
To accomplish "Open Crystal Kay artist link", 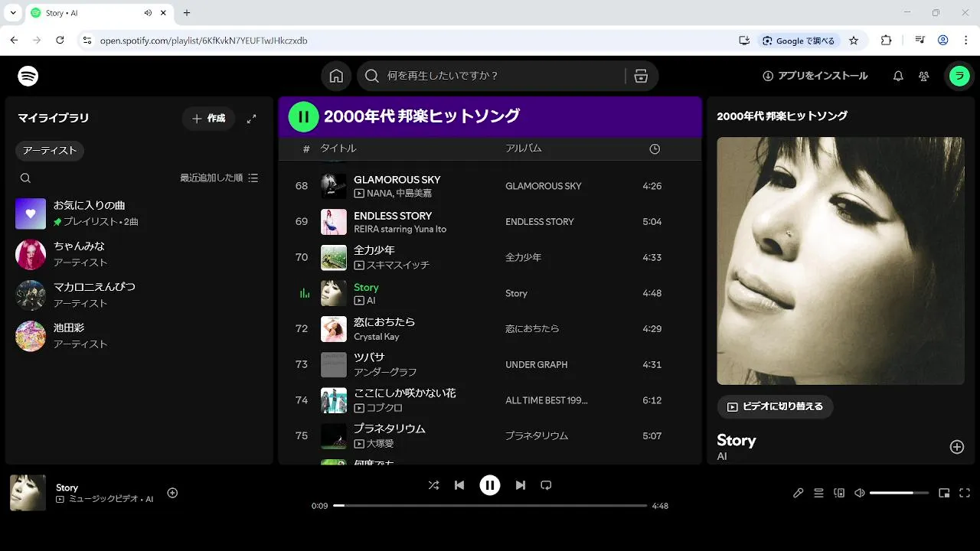I will (x=377, y=337).
